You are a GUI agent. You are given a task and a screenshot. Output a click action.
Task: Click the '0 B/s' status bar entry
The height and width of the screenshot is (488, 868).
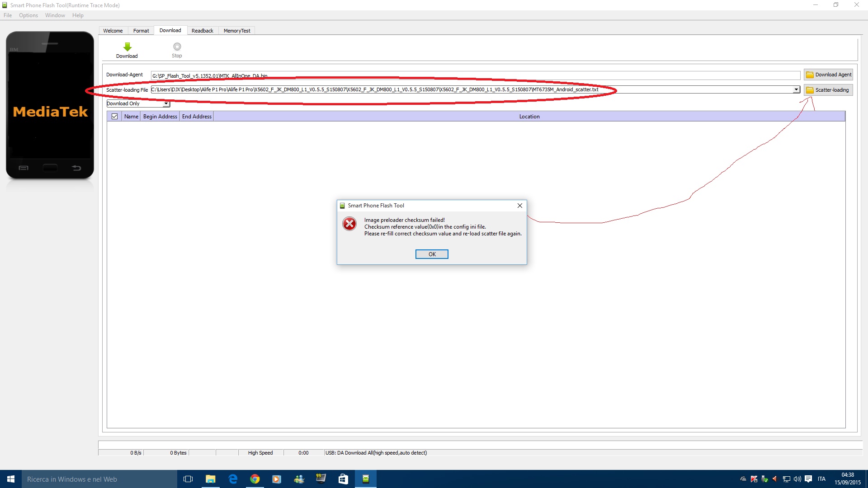coord(136,453)
